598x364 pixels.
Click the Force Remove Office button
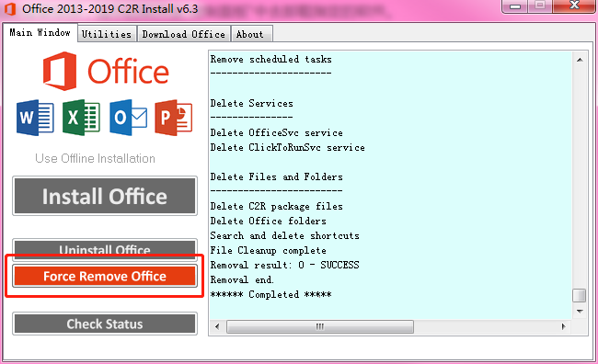105,276
